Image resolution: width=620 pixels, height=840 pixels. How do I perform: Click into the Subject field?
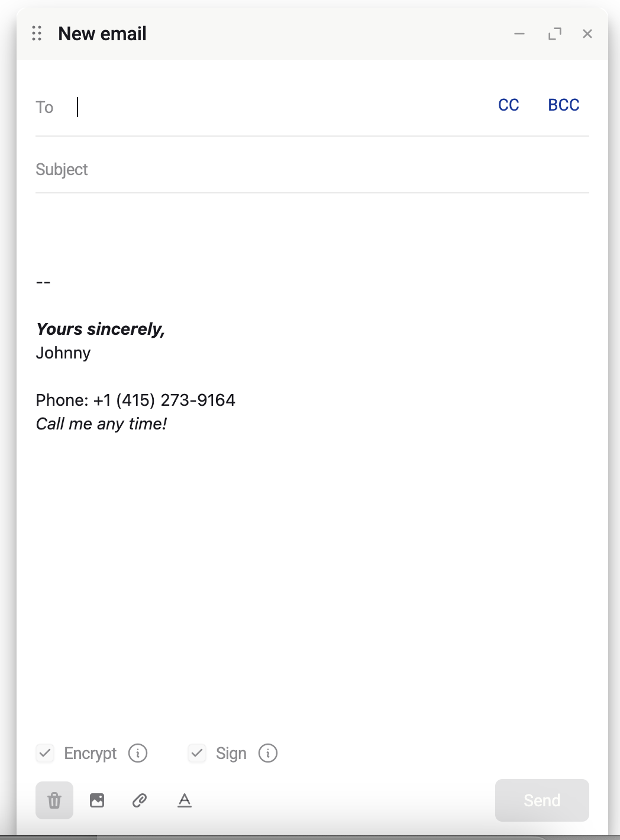click(308, 170)
